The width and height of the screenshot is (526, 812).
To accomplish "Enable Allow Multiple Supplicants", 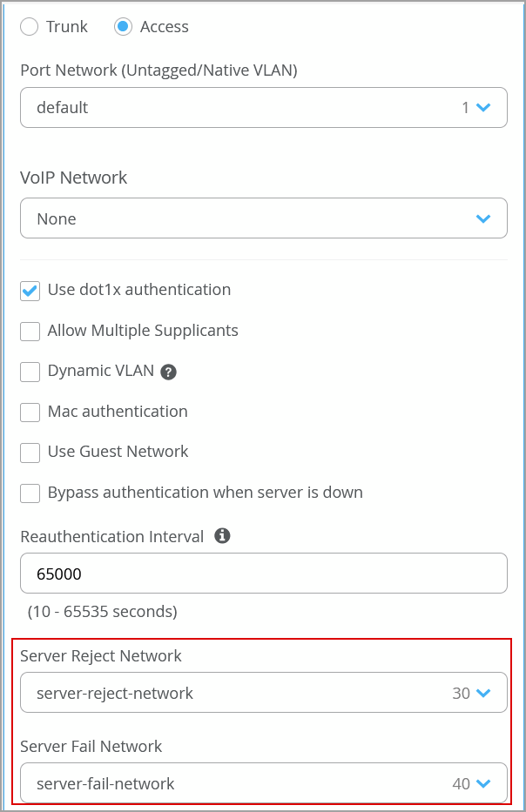I will [30, 332].
